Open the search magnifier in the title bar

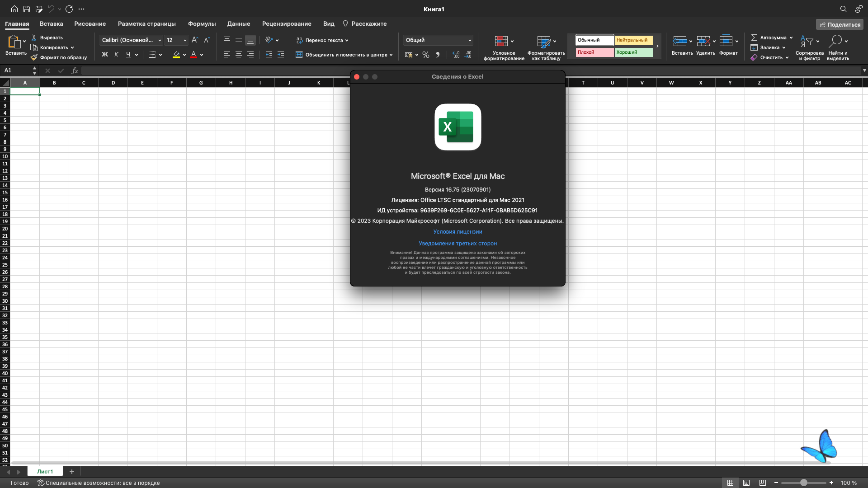tap(844, 9)
